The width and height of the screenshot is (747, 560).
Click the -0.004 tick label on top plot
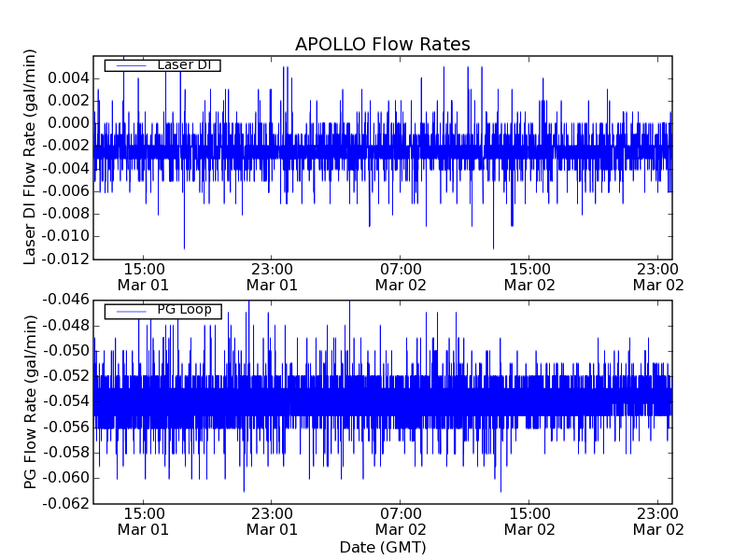(x=65, y=169)
